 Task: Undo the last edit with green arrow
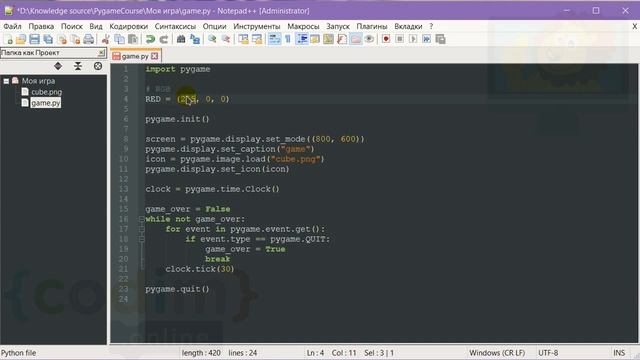click(150, 39)
